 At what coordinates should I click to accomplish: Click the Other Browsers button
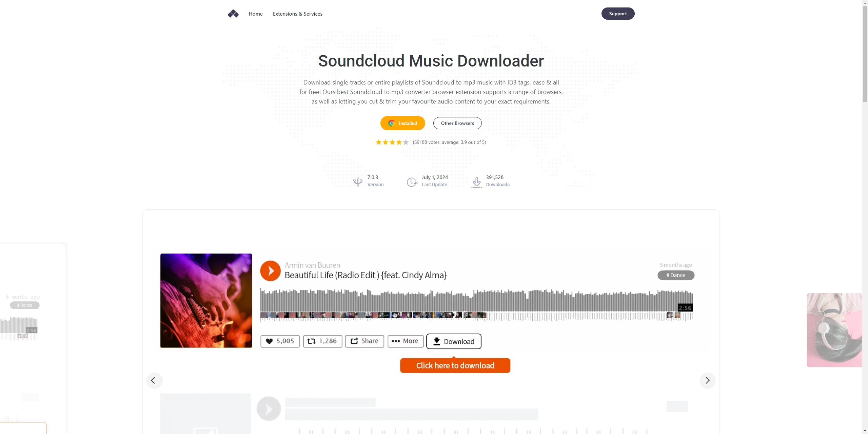click(457, 122)
